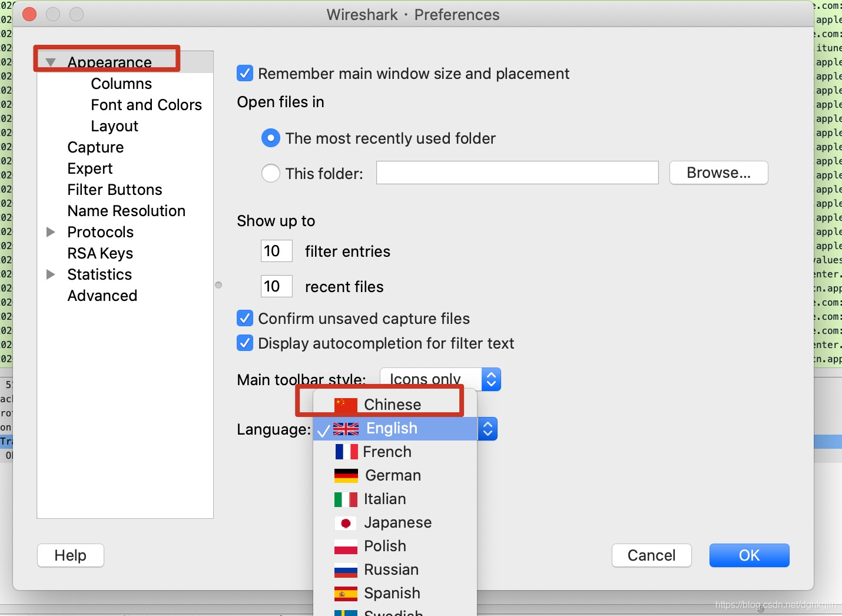This screenshot has height=616, width=842.
Task: Choose Spanish from the language list
Action: pos(395,594)
